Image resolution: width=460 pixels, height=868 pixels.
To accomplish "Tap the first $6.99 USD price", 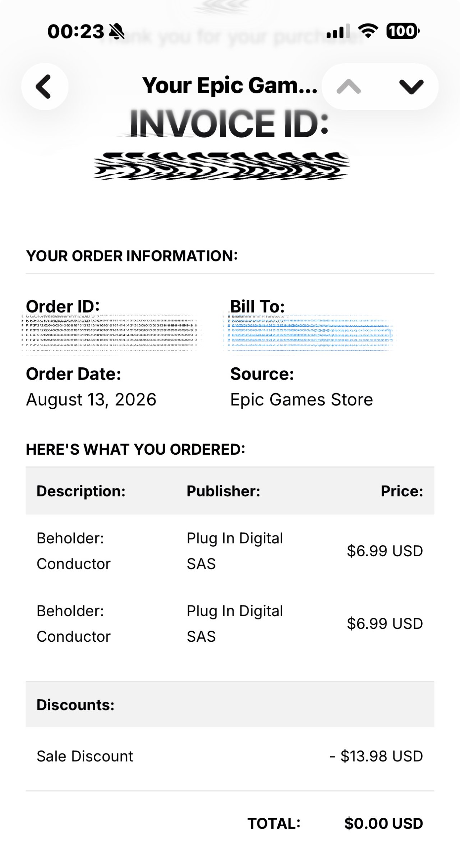I will (x=385, y=551).
